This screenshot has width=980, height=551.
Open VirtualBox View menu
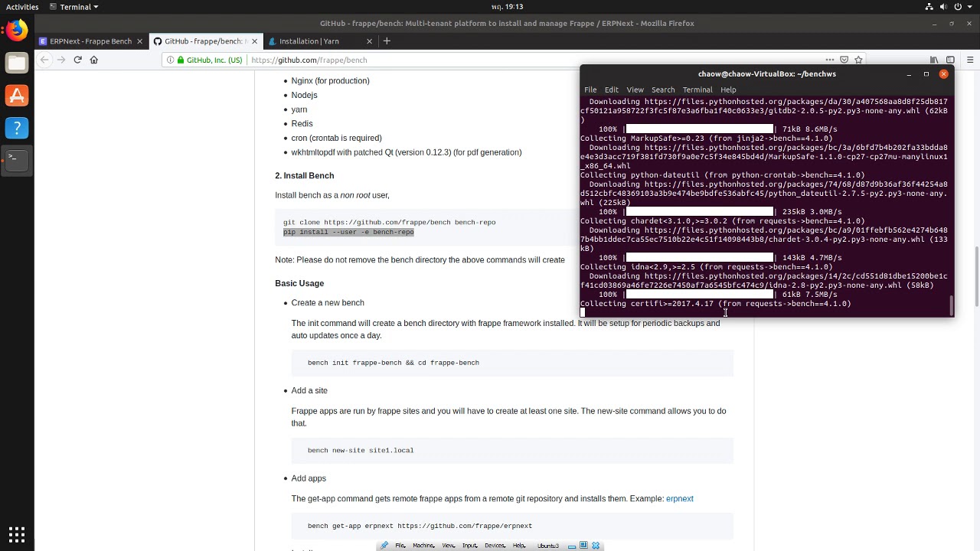[x=449, y=546]
